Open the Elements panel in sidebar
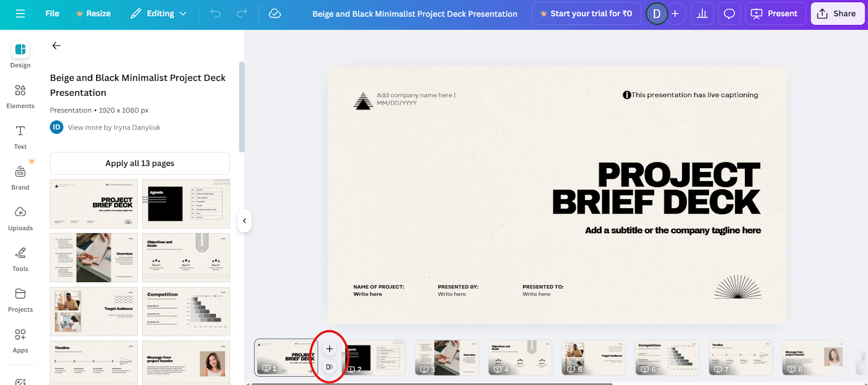This screenshot has height=385, width=868. (20, 97)
